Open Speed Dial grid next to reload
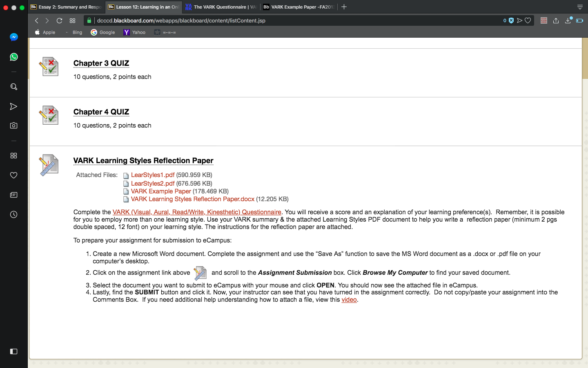This screenshot has height=368, width=588. pyautogui.click(x=73, y=20)
